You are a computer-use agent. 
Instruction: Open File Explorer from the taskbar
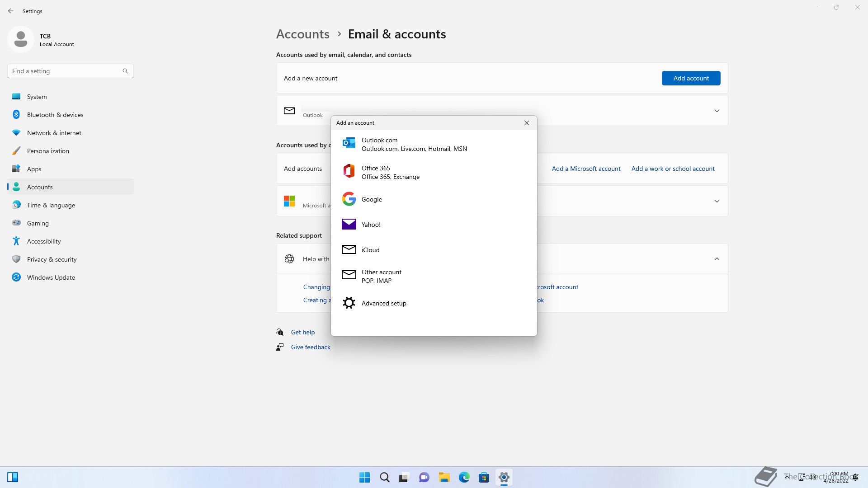(444, 477)
